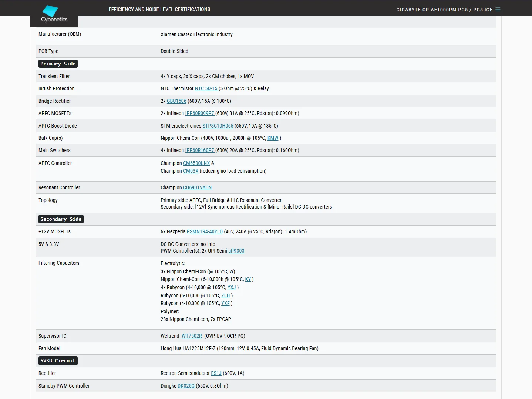Image resolution: width=532 pixels, height=399 pixels.
Task: Open the CM6500UNX controller link
Action: point(196,163)
